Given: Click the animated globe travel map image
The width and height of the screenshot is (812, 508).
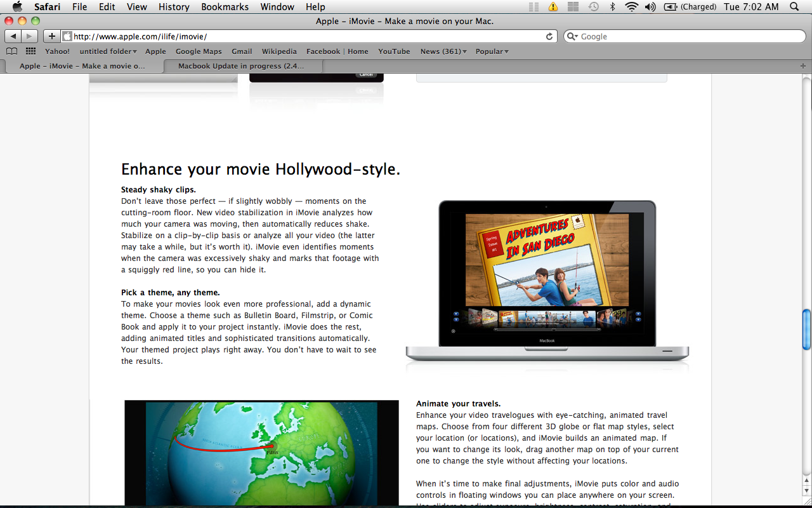Looking at the screenshot, I should (x=261, y=453).
